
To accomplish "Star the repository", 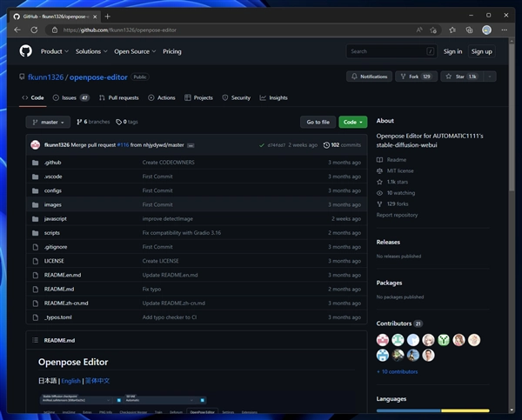I will [x=461, y=77].
